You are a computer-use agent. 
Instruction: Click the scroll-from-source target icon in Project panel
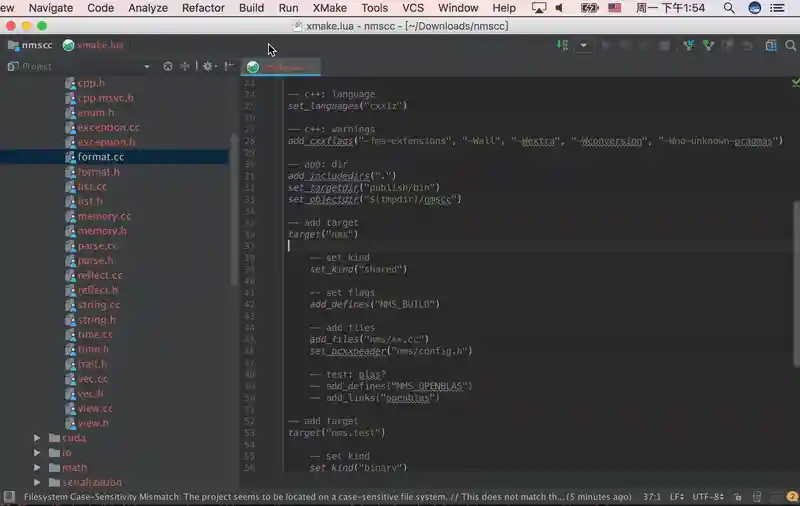click(168, 66)
